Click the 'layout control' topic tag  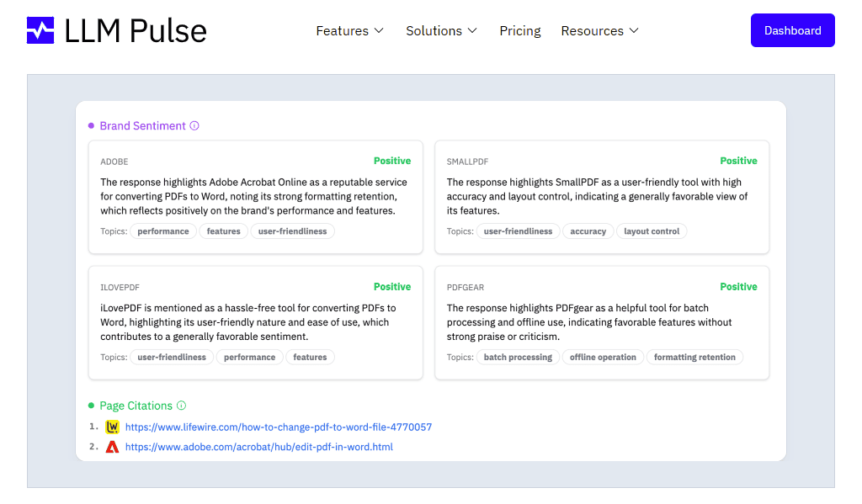(x=652, y=231)
